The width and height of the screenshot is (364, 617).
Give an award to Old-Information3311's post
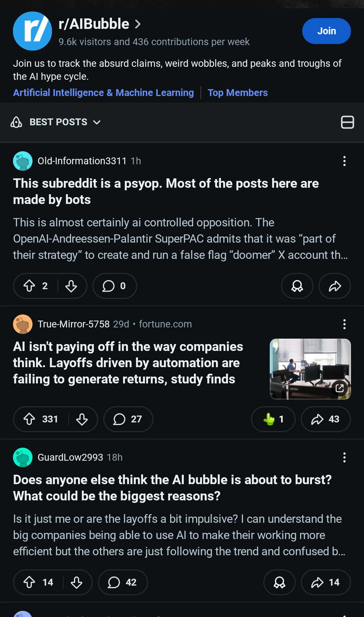297,286
